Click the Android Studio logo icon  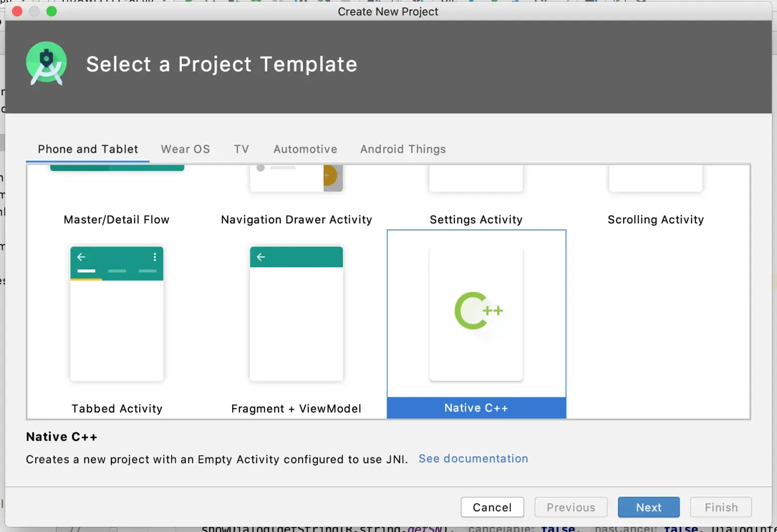click(x=46, y=64)
